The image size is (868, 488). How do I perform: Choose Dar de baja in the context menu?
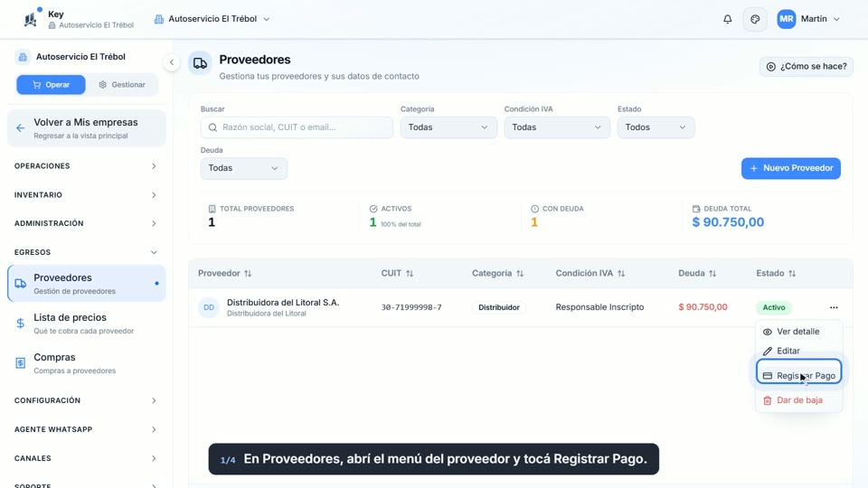coord(798,400)
